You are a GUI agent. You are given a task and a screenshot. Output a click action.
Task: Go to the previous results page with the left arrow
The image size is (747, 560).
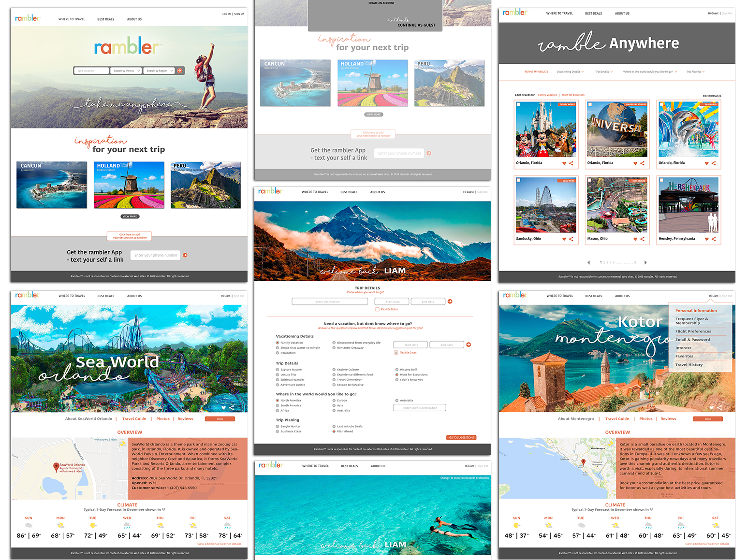(589, 262)
